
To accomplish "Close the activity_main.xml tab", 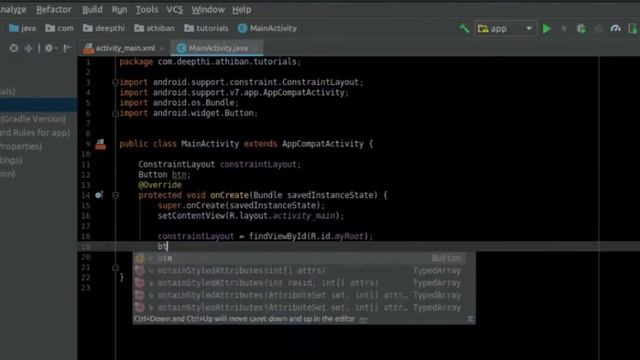I will tap(162, 49).
